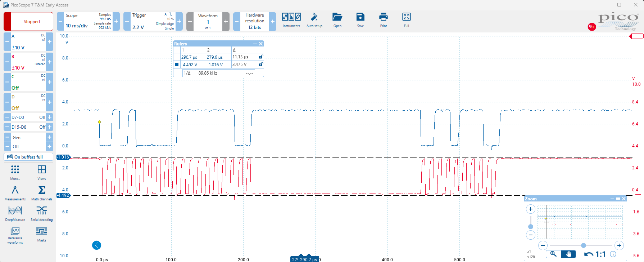Screen dimensions: 644x262
Task: Decrease Scope timebase
Action: 60,21
